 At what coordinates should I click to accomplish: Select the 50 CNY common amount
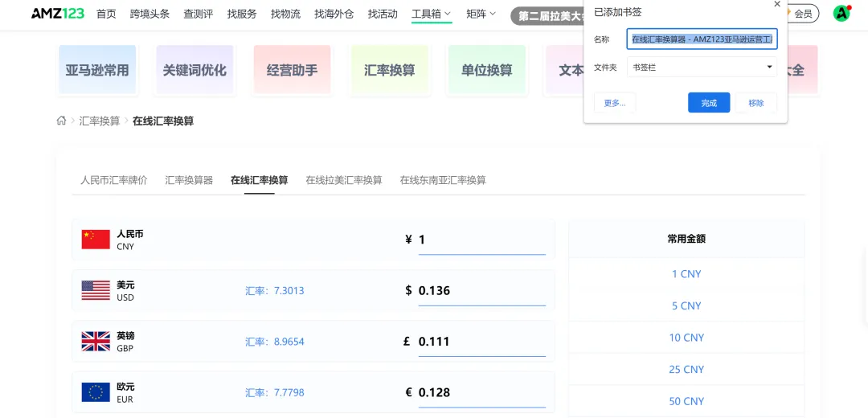[x=686, y=401]
